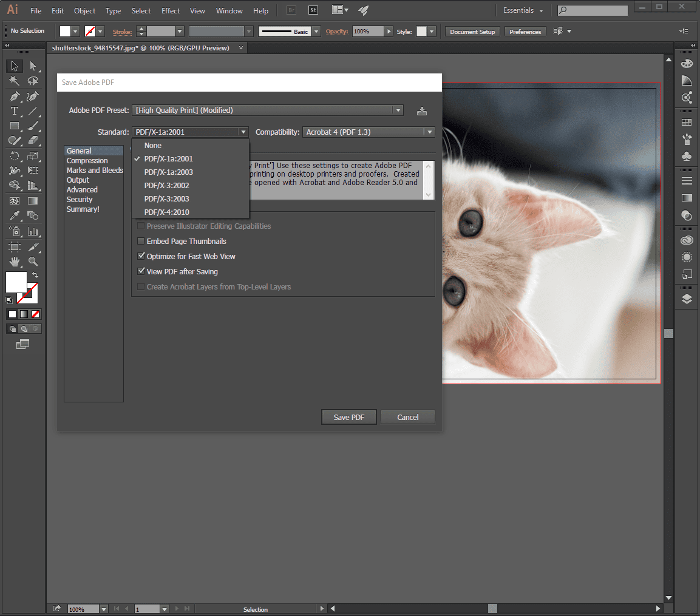The height and width of the screenshot is (616, 700).
Task: Select the Magic Wand tool
Action: click(15, 81)
